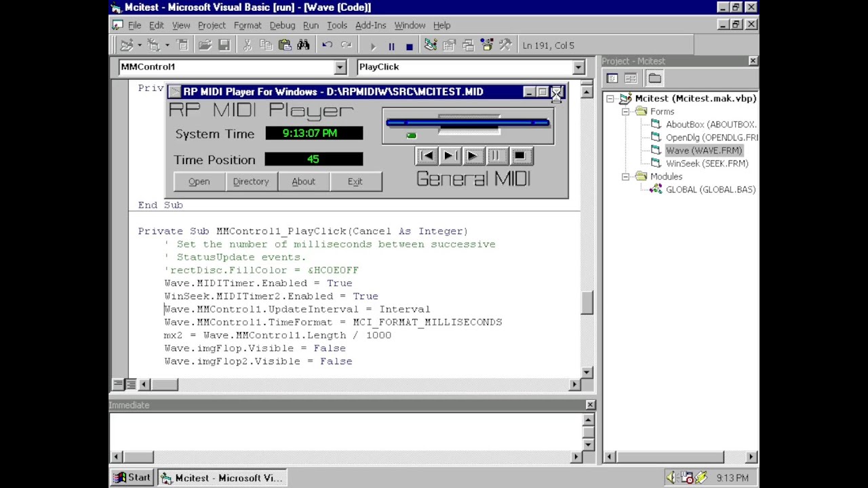Toggle Folders view in Project panel

click(x=654, y=78)
